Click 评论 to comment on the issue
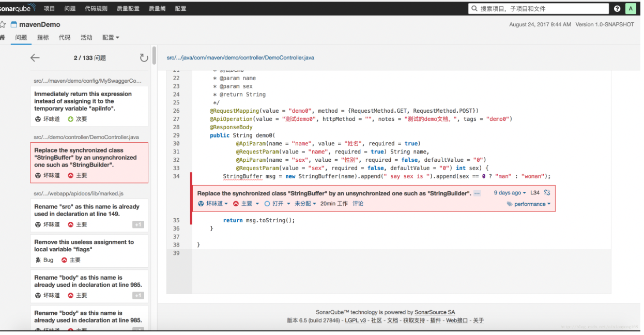 pos(358,204)
